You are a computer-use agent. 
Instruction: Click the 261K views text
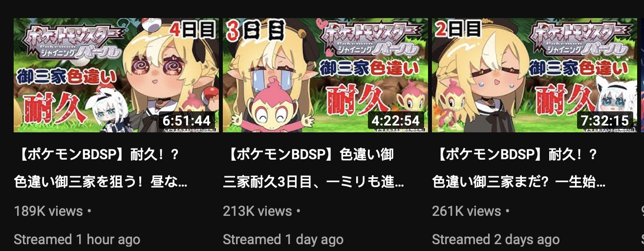[467, 211]
